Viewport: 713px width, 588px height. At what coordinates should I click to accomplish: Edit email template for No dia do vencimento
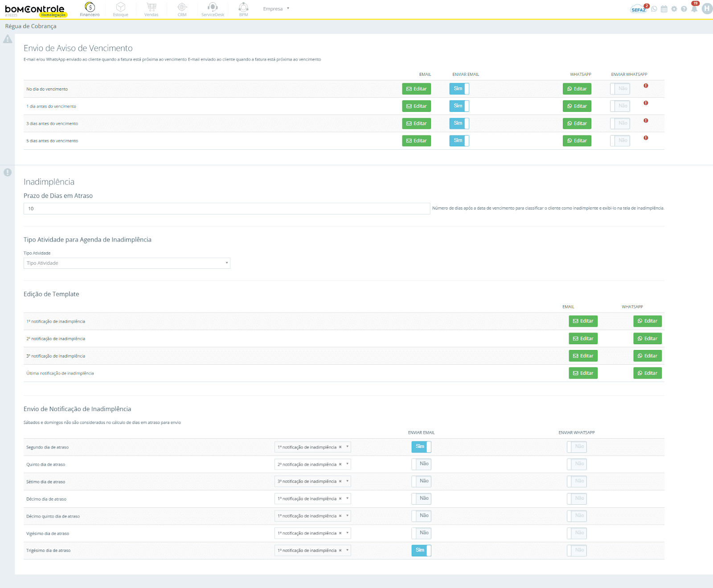pyautogui.click(x=416, y=89)
